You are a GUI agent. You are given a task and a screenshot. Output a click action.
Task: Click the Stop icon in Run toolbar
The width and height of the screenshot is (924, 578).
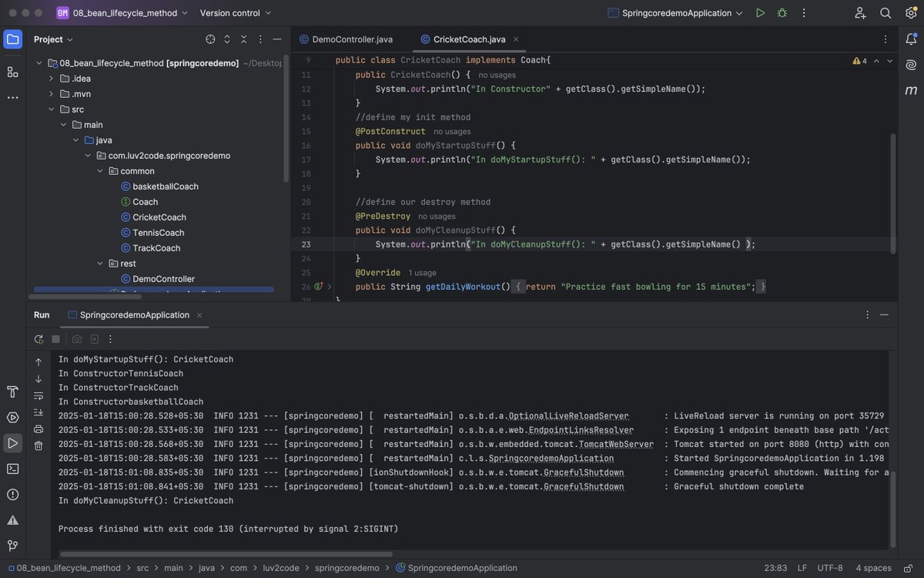(55, 339)
